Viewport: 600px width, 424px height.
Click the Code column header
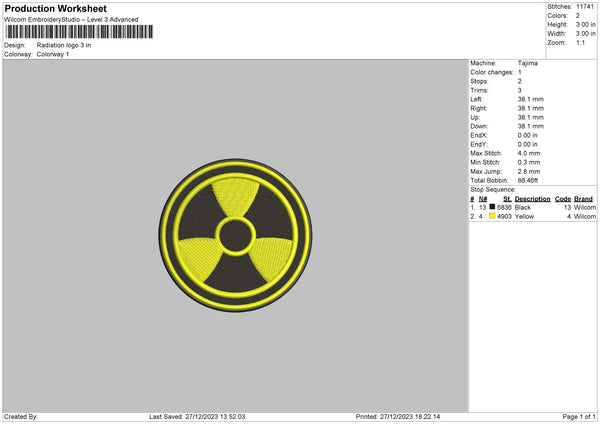pyautogui.click(x=562, y=199)
